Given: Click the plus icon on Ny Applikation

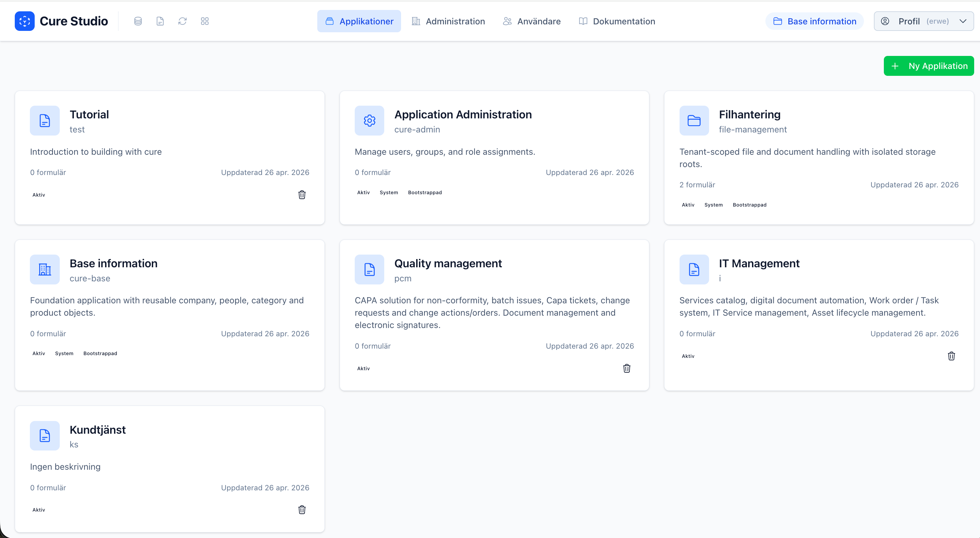Looking at the screenshot, I should pyautogui.click(x=895, y=66).
